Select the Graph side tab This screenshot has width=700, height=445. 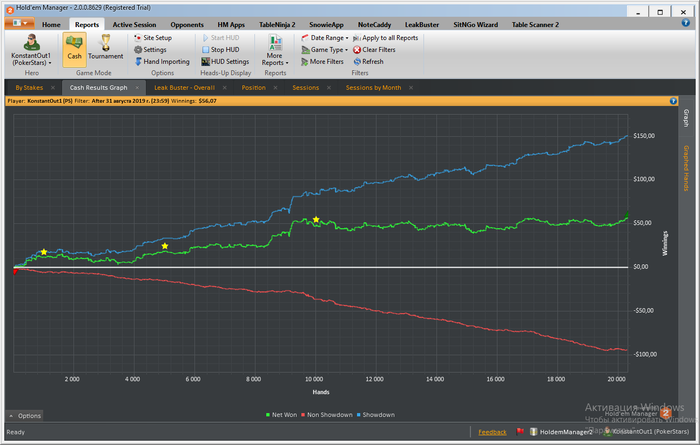pos(686,118)
